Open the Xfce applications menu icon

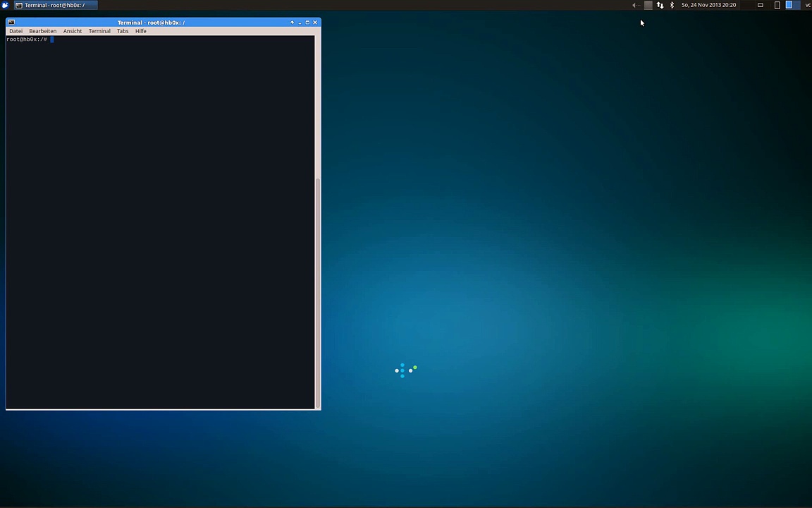5,5
